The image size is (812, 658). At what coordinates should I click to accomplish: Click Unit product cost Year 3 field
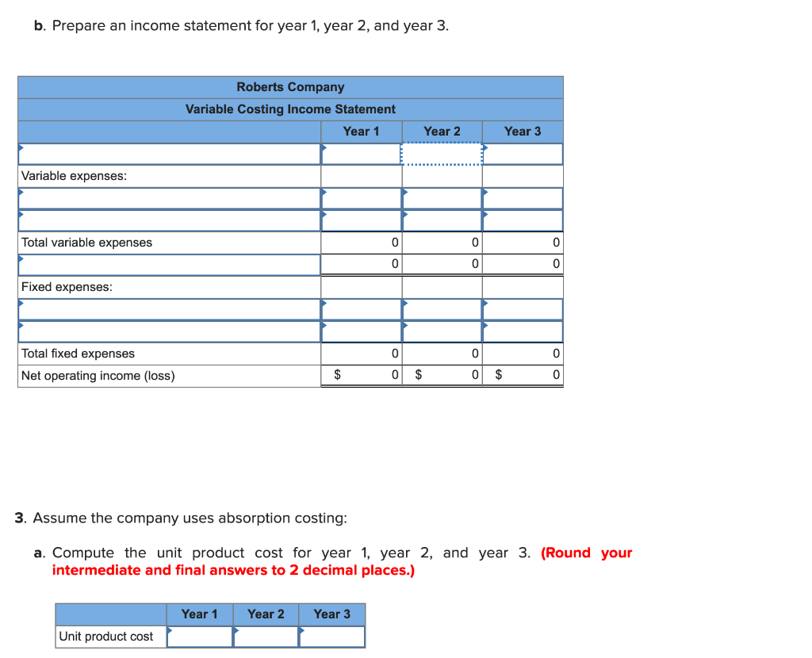[x=332, y=637]
